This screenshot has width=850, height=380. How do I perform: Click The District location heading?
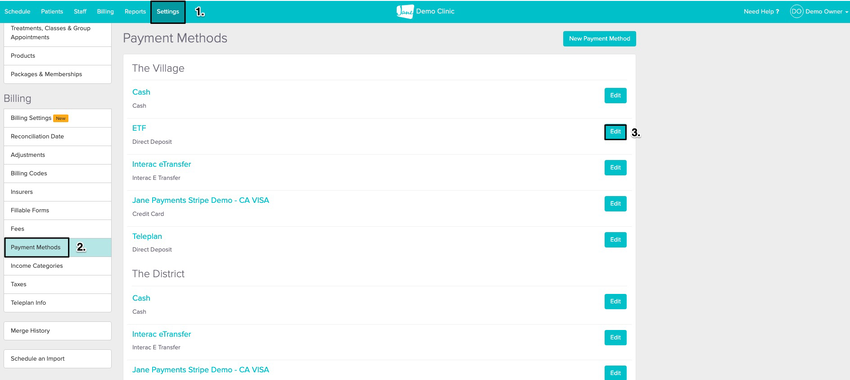[x=158, y=274]
